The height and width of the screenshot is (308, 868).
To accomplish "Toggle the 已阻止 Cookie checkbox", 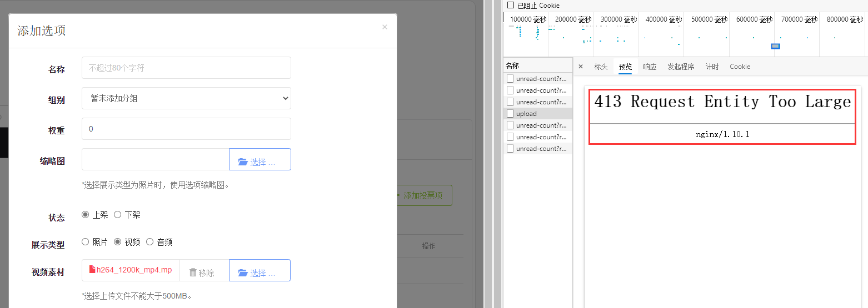I will pos(511,6).
